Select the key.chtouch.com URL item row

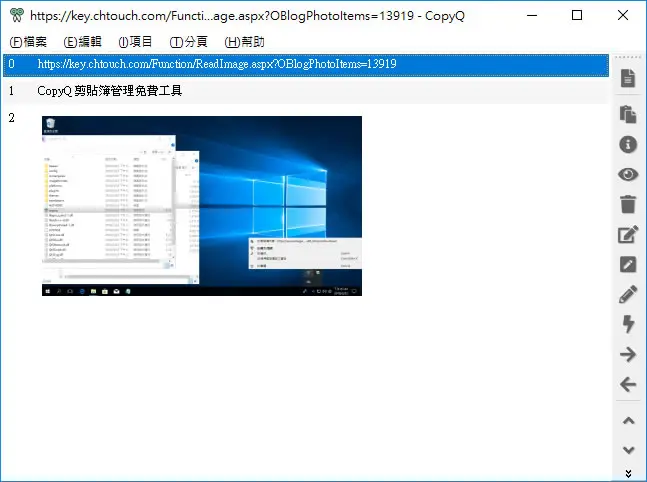point(306,64)
